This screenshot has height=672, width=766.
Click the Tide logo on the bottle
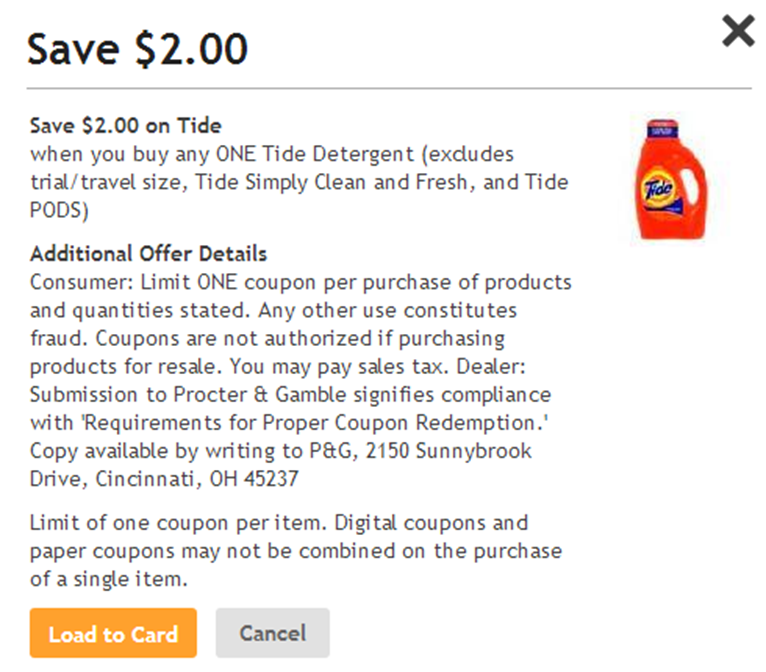coord(658,188)
